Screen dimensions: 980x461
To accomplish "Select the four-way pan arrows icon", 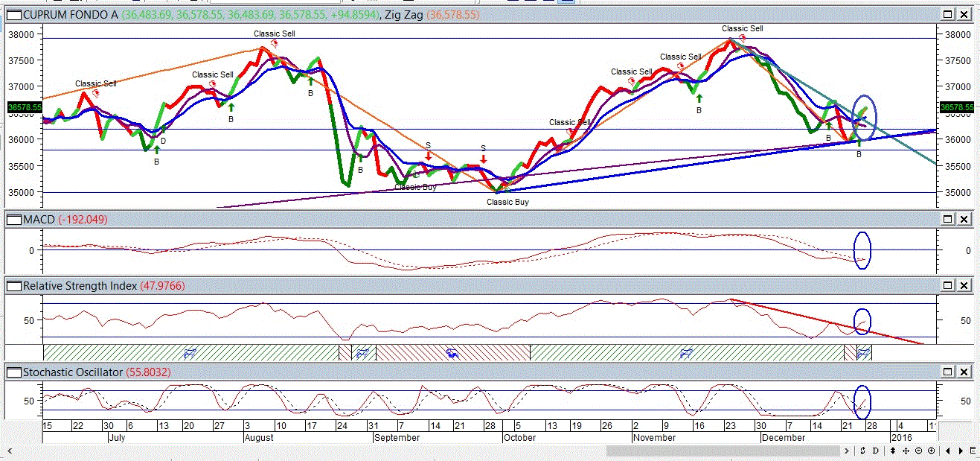I will coord(906,451).
